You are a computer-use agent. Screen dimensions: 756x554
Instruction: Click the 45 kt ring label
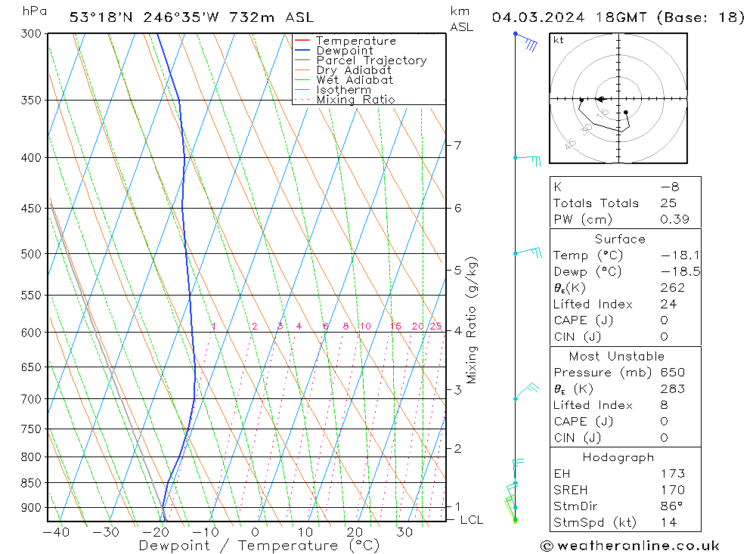[x=570, y=144]
